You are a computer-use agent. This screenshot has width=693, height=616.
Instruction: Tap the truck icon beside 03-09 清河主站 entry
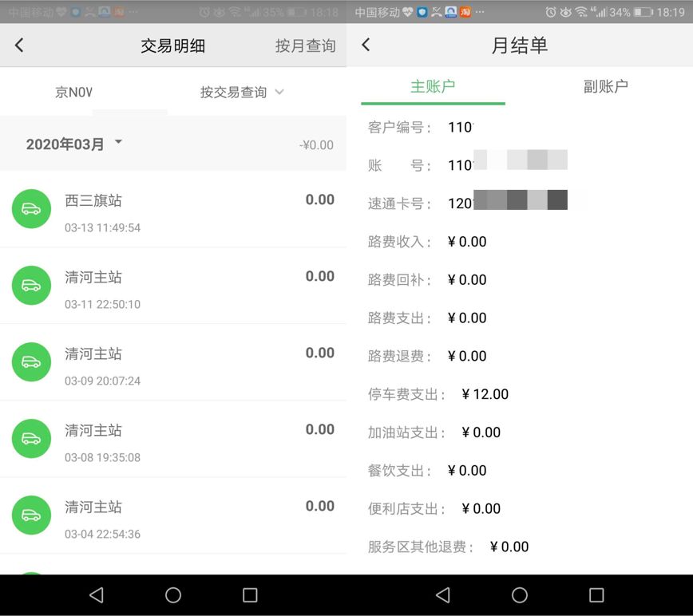pyautogui.click(x=31, y=362)
